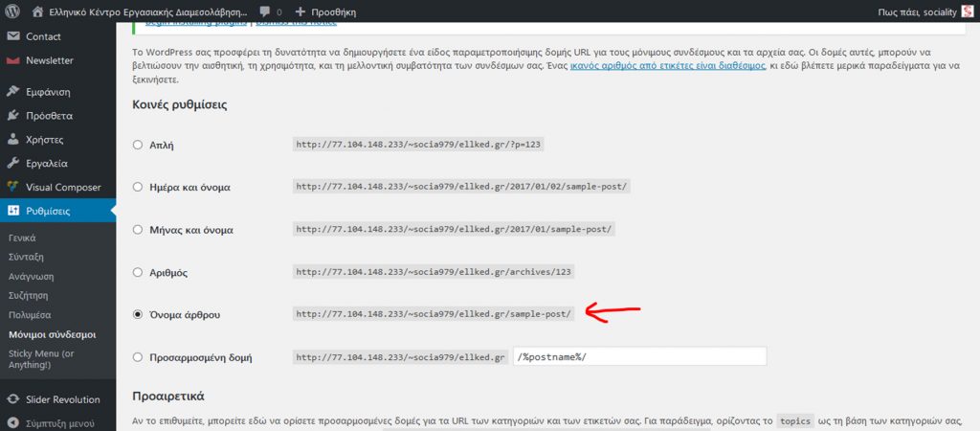Viewport: 980px width, 431px height.
Task: Click the custom structure /%postname%/ text field
Action: [x=639, y=356]
